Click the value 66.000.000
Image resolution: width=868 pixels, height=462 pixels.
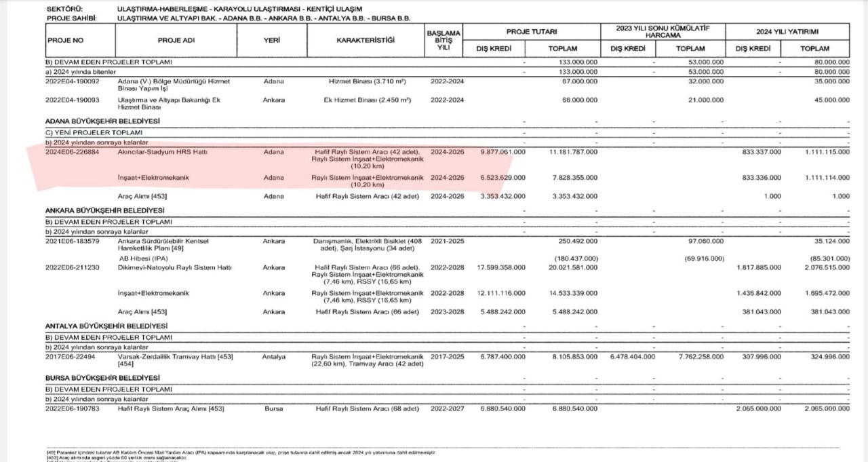pyautogui.click(x=578, y=100)
